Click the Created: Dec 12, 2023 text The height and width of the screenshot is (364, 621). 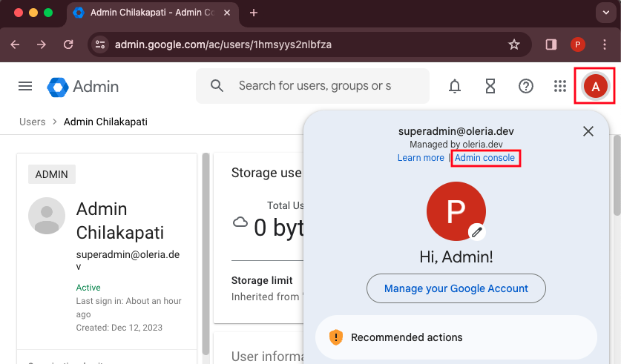pos(119,328)
